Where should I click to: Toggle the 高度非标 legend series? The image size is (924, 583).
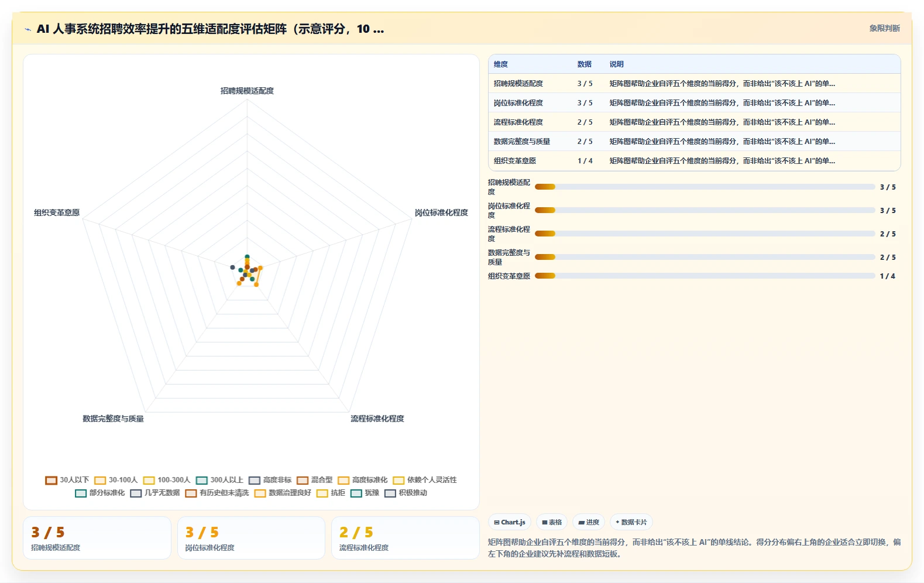pos(270,480)
